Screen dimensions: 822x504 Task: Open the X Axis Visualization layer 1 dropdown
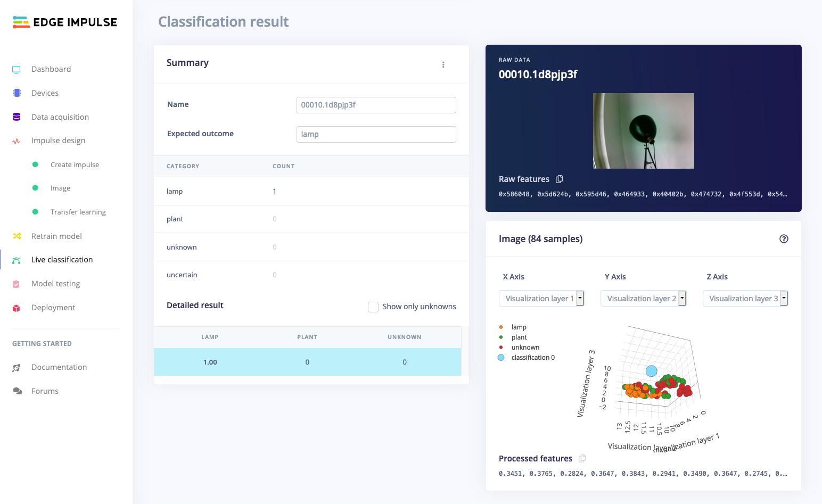(541, 299)
